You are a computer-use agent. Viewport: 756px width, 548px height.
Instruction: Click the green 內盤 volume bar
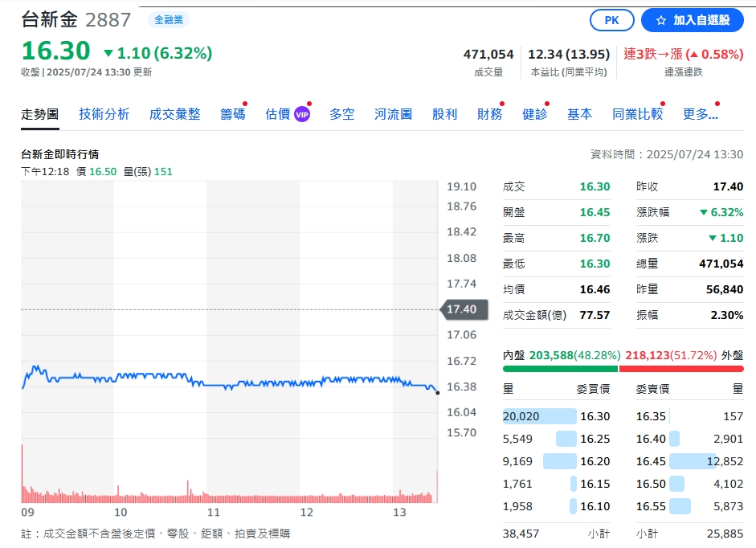pos(560,369)
